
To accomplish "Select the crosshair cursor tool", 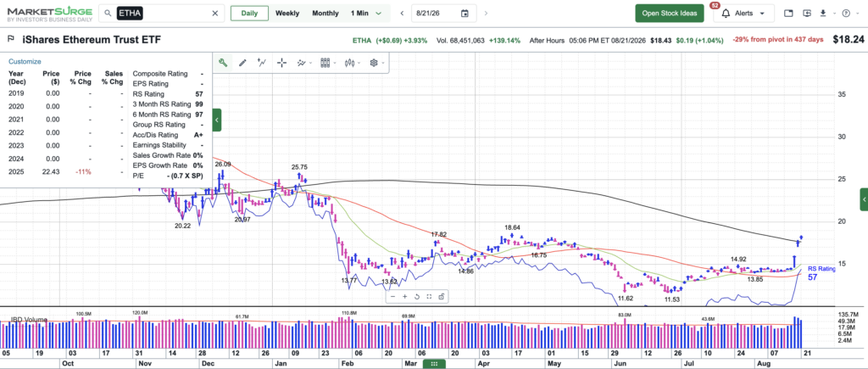I will pos(281,63).
